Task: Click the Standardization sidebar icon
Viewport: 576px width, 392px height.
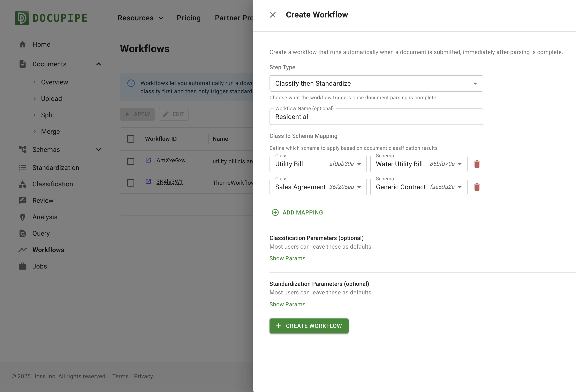Action: pos(23,168)
